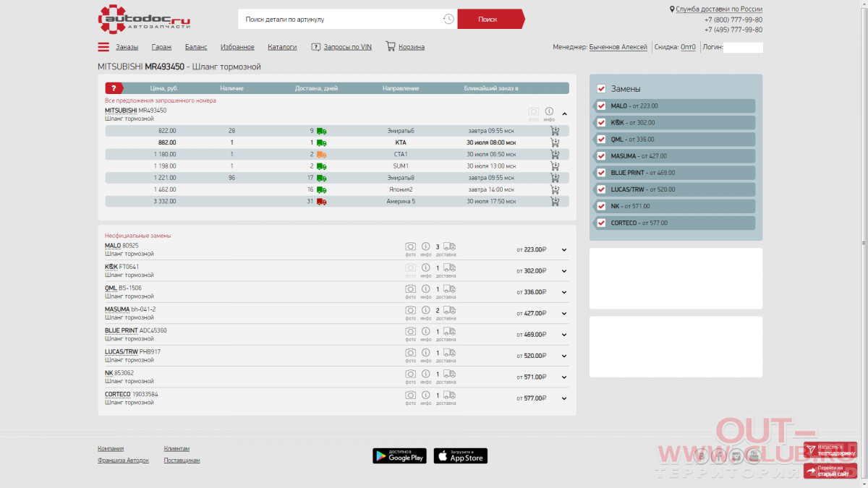Expand offers for LUCAS/TRW PHB917
This screenshot has width=868, height=488.
tap(564, 356)
